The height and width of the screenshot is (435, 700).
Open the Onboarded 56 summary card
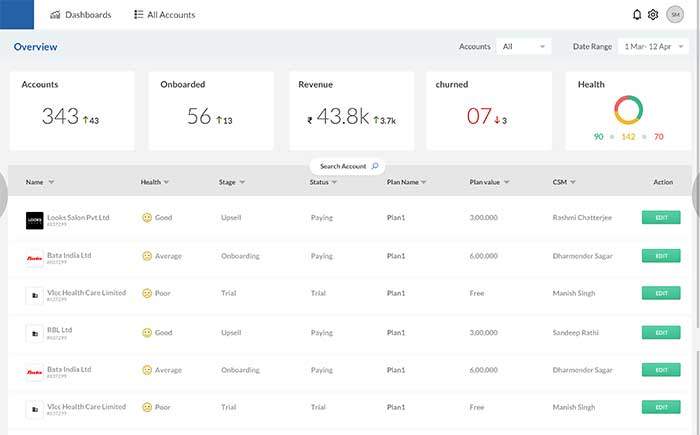(x=211, y=110)
